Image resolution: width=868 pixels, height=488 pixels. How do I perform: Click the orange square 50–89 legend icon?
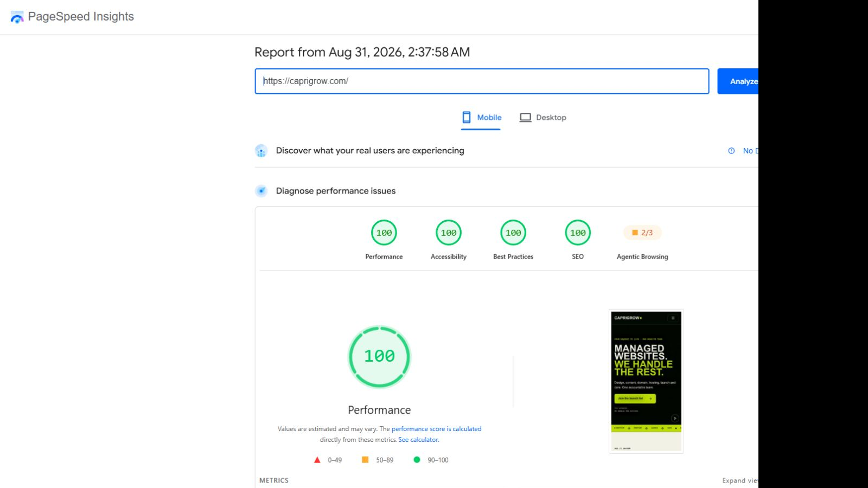[365, 460]
